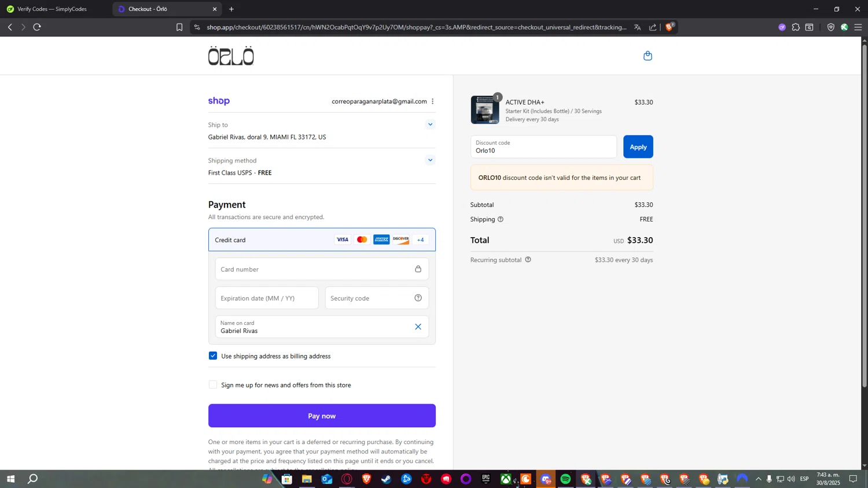Screen dimensions: 868x488
Task: Bookmark this page from the toolbar
Action: click(179, 27)
